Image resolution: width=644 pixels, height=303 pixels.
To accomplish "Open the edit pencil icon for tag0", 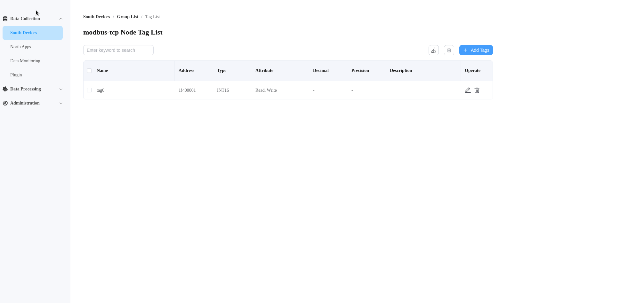I will click(467, 90).
